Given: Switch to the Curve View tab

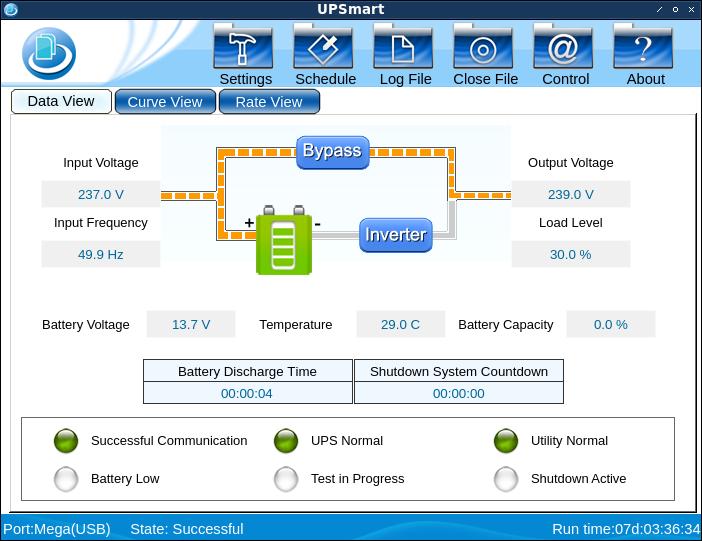Looking at the screenshot, I should (x=165, y=102).
